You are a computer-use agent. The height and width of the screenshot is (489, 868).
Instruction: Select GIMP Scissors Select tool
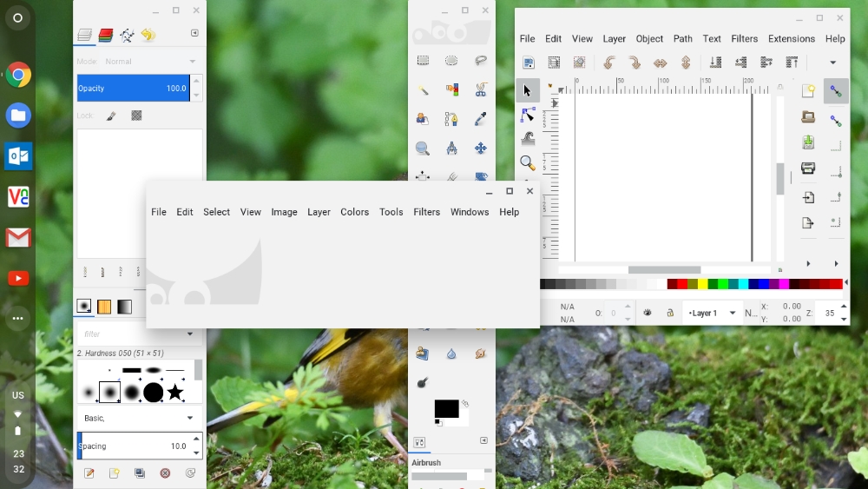click(x=481, y=89)
